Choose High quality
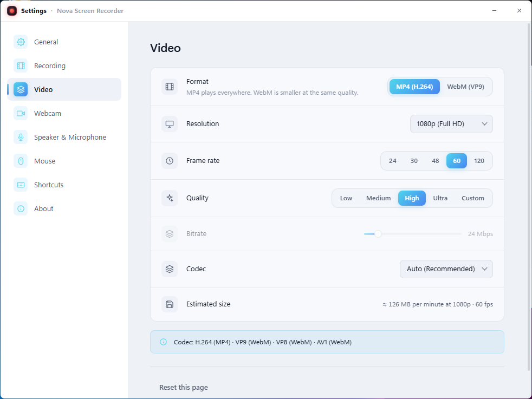The width and height of the screenshot is (532, 399). [x=412, y=198]
